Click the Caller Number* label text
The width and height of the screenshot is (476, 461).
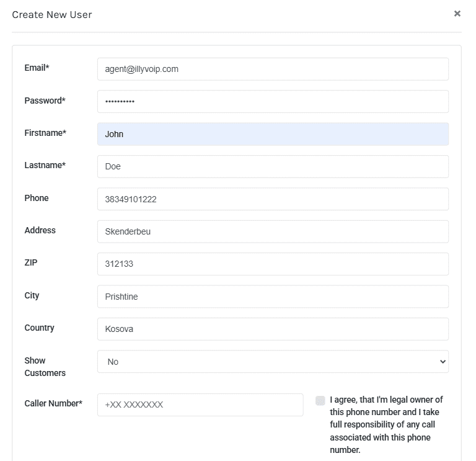pos(53,403)
